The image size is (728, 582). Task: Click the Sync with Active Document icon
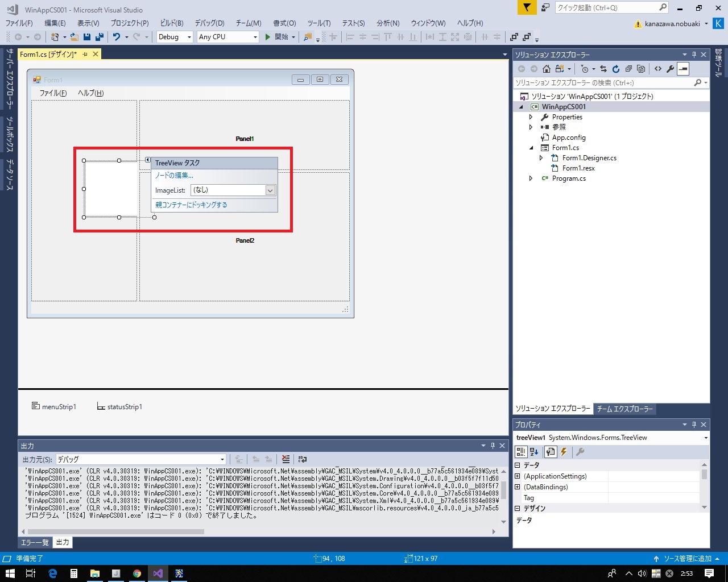pyautogui.click(x=603, y=69)
